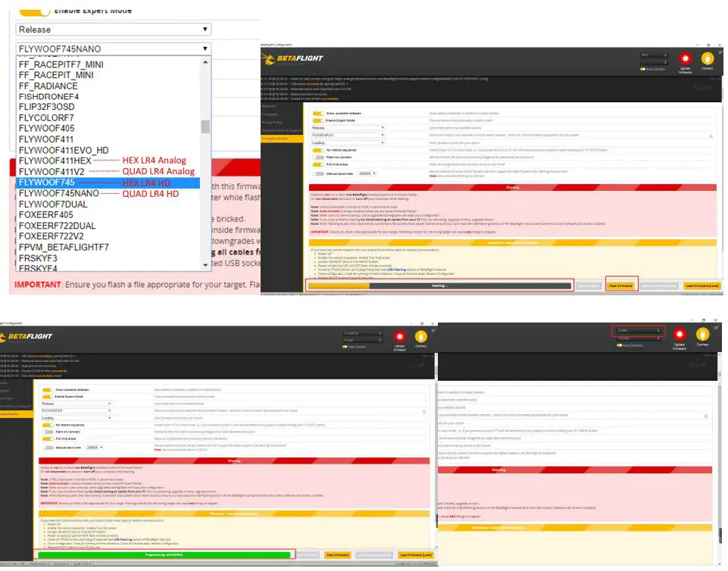Open 256000 dropdown in Programming SUCCESSFUL window
Image resolution: width=728 pixels, height=571 pixels.
(95, 448)
